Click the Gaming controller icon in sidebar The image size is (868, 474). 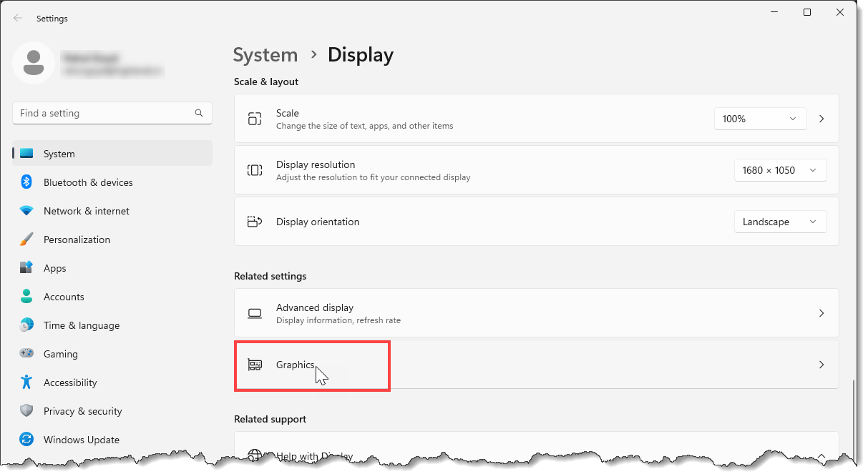pyautogui.click(x=25, y=354)
